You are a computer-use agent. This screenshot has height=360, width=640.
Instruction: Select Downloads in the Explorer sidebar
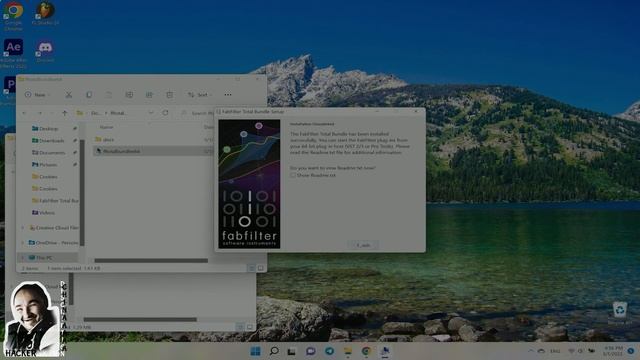[51, 140]
